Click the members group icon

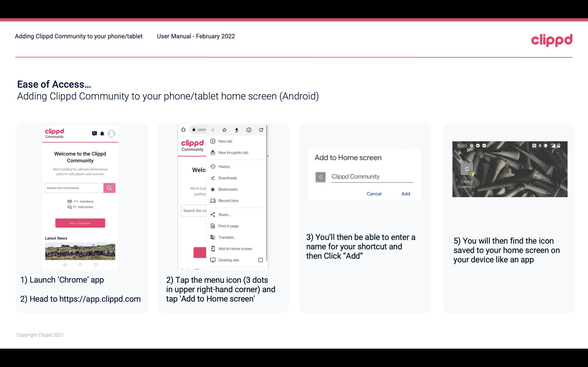pos(69,201)
